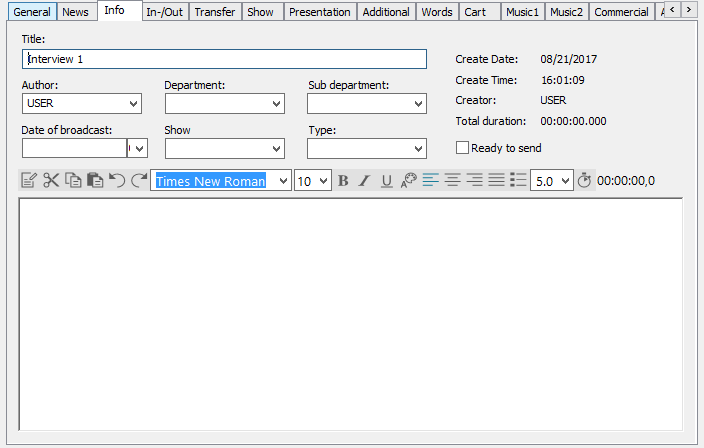This screenshot has height=448, width=704.
Task: Enable the Ready to send checkbox
Action: point(462,148)
